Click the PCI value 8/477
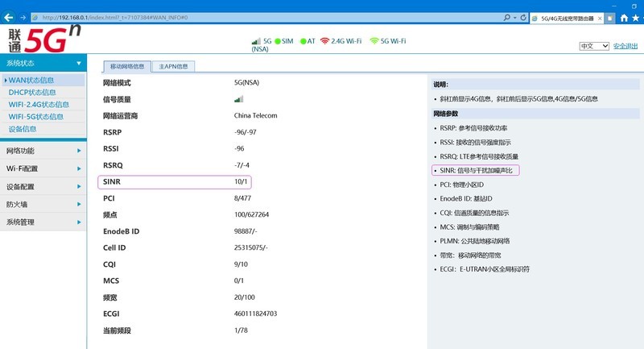644x349 pixels. (242, 198)
